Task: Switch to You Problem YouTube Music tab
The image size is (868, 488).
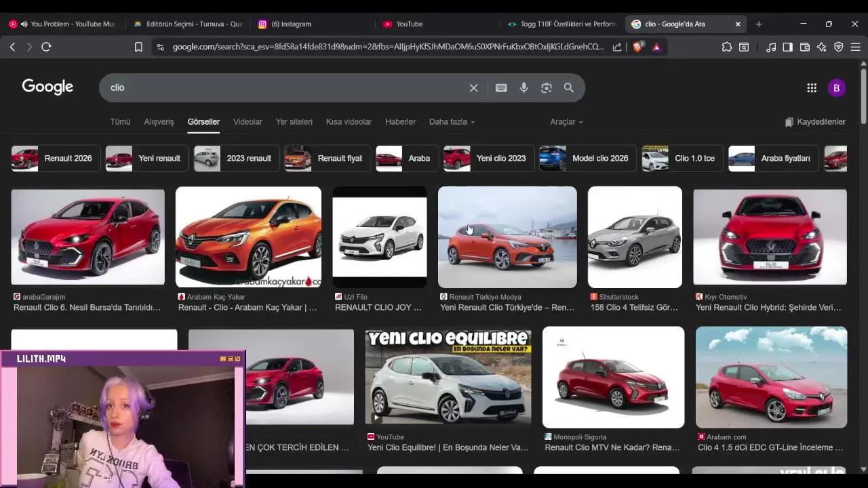Action: 62,24
